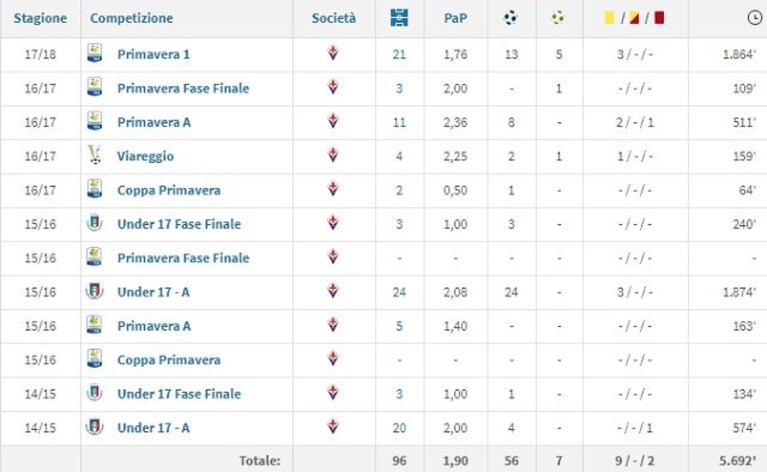The image size is (767, 472).
Task: Click Primavera logo beside 16/17 Coppa Primavera
Action: coord(94,190)
